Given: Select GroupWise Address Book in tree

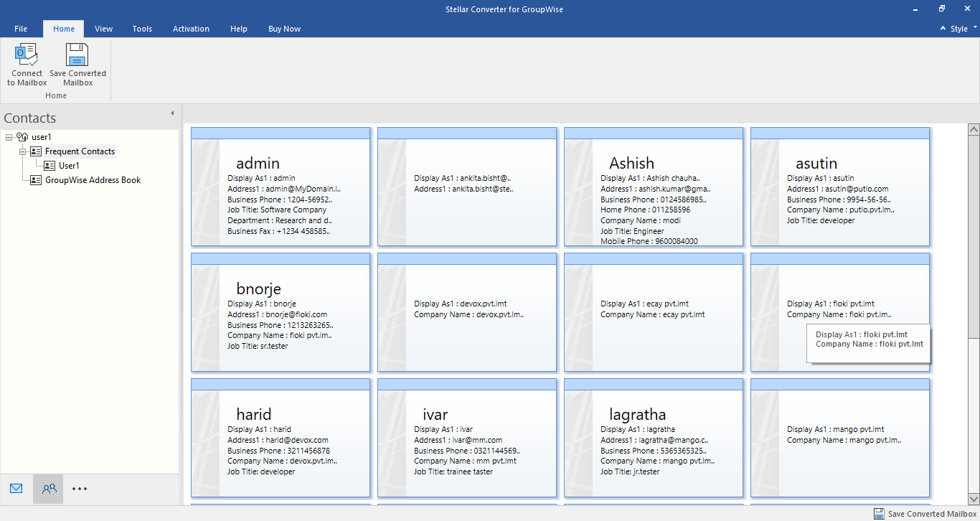Looking at the screenshot, I should click(x=93, y=180).
